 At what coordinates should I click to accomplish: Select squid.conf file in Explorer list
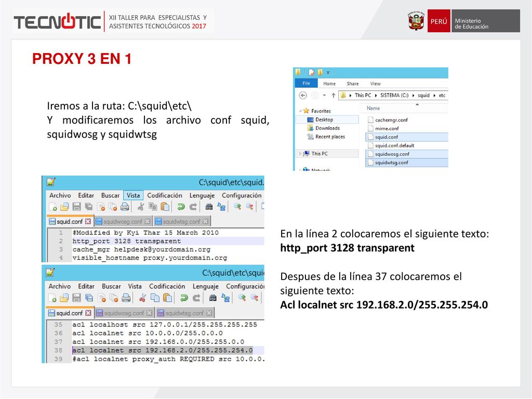tap(407, 137)
